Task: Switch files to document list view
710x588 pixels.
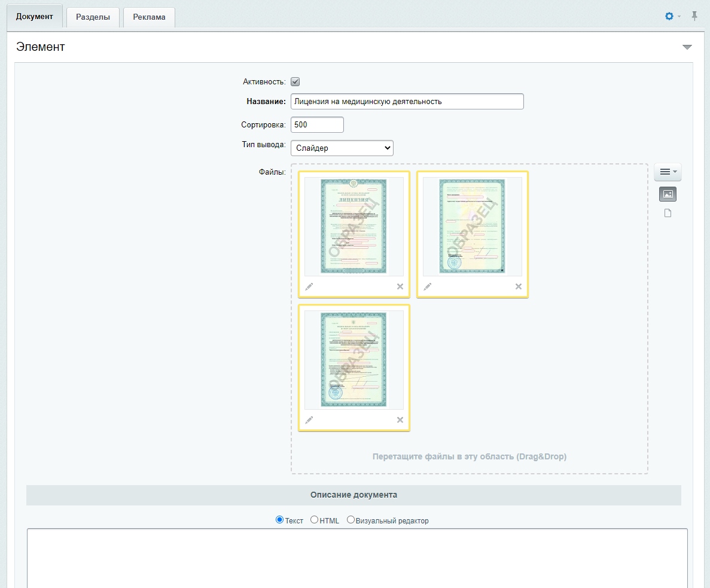Action: pos(668,213)
